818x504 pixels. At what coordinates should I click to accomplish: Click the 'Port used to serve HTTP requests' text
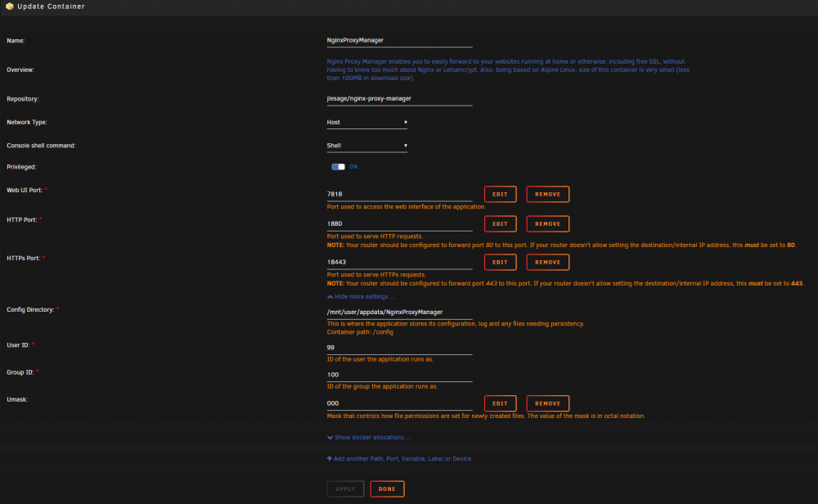click(375, 236)
